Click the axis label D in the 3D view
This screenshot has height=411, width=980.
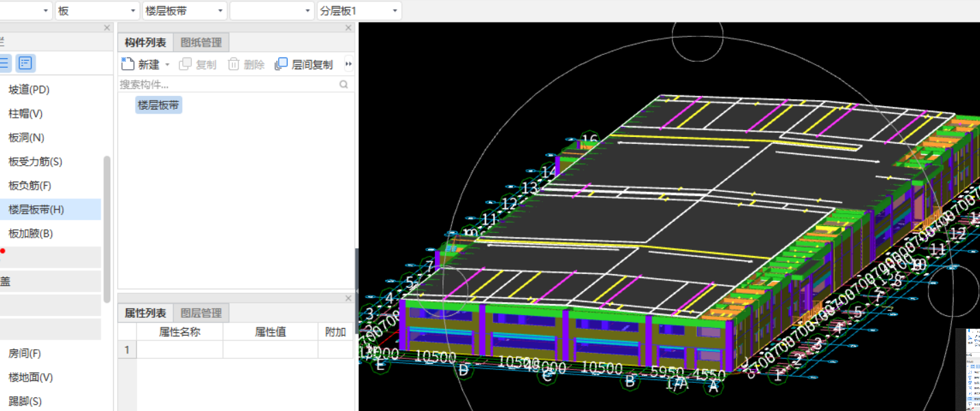click(464, 371)
